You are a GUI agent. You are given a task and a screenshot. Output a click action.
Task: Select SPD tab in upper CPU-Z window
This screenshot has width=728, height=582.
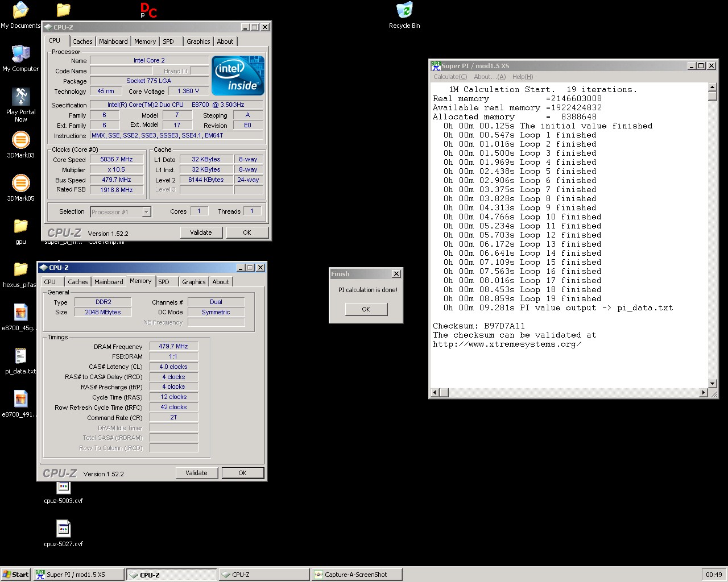[168, 41]
